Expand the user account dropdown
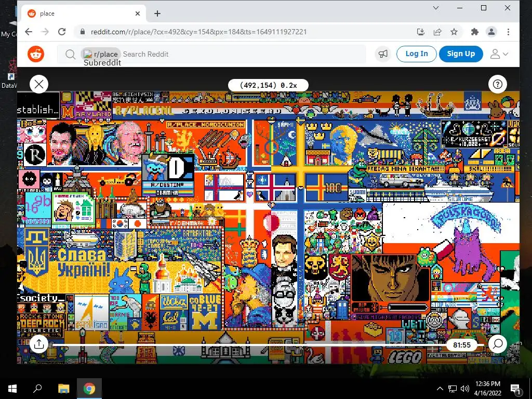The width and height of the screenshot is (532, 399). tap(499, 54)
